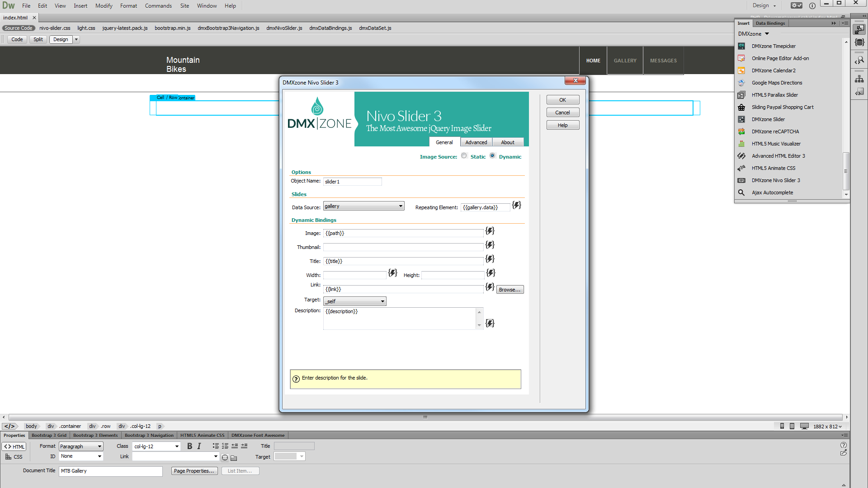Click the Document Title input field
Viewport: 868px width, 488px height.
[x=111, y=471]
